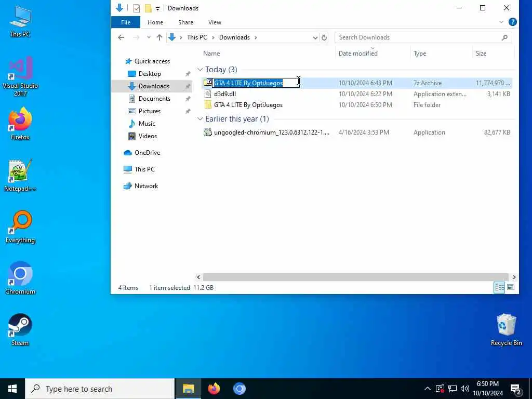Screen dimensions: 532x399
Task: Select Downloads in navigation pane
Action: click(x=152, y=86)
